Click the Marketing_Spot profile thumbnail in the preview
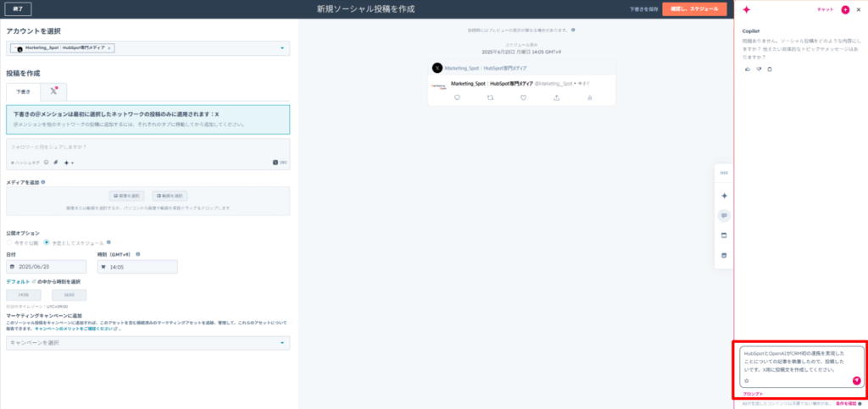Image resolution: width=868 pixels, height=409 pixels. [x=439, y=86]
